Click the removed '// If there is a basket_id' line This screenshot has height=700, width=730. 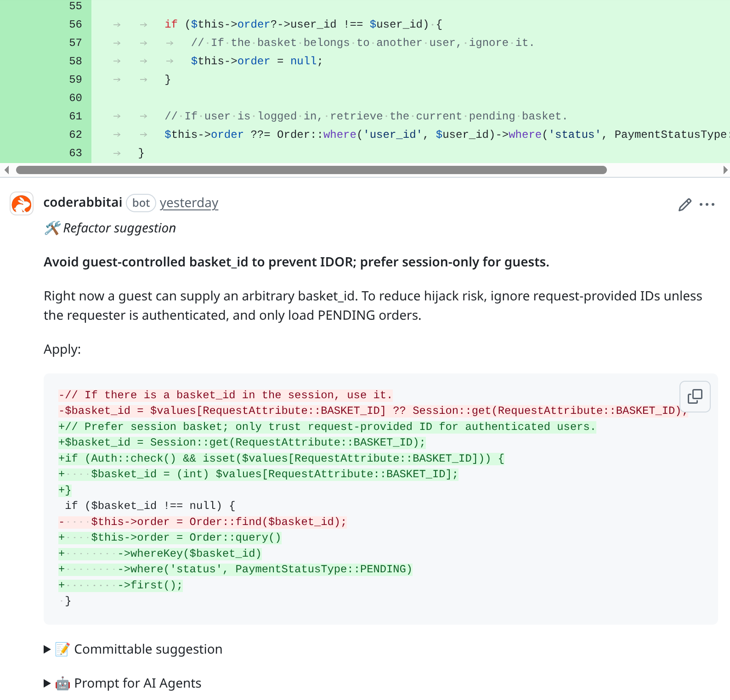[226, 395]
